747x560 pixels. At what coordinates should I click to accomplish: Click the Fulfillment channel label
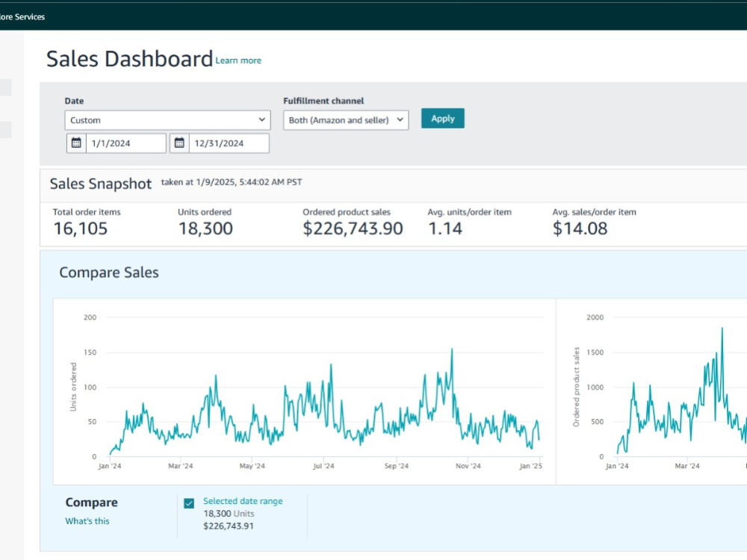323,101
